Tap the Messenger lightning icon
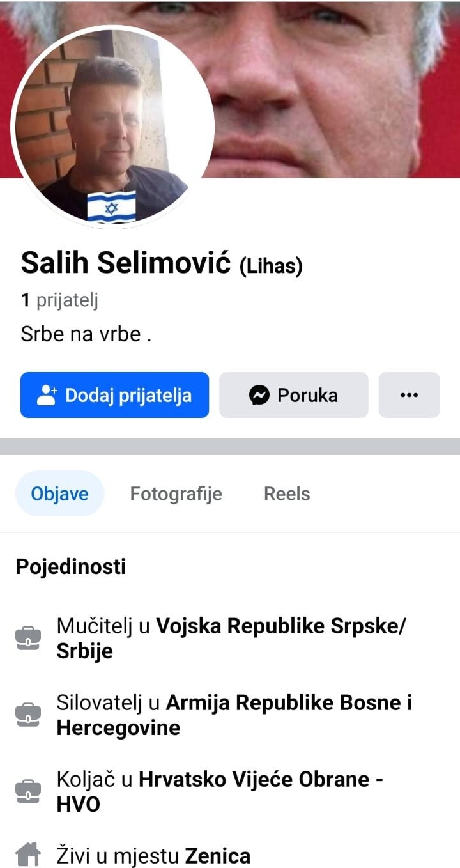The height and width of the screenshot is (868, 460). (x=259, y=396)
